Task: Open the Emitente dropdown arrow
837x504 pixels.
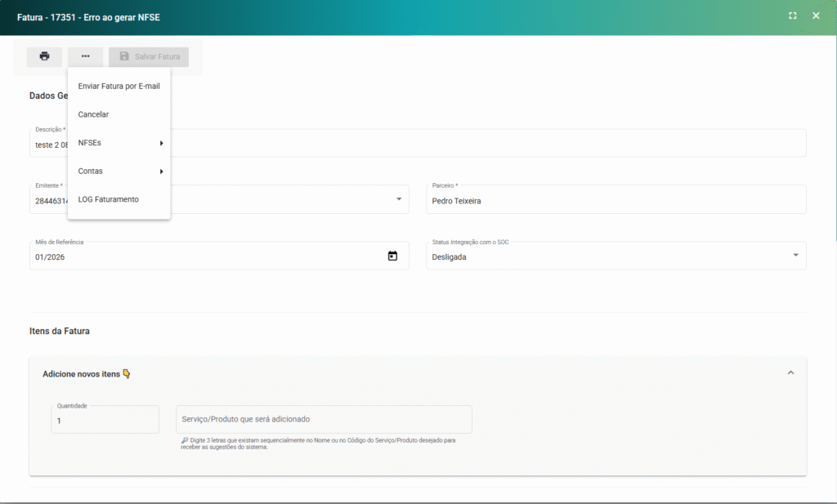Action: click(x=399, y=199)
